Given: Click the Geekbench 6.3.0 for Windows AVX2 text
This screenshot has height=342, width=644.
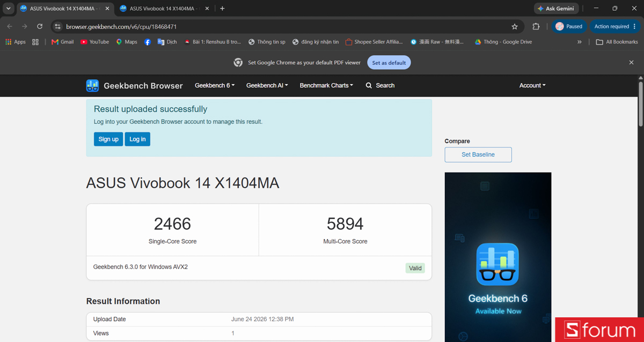Looking at the screenshot, I should 141,267.
